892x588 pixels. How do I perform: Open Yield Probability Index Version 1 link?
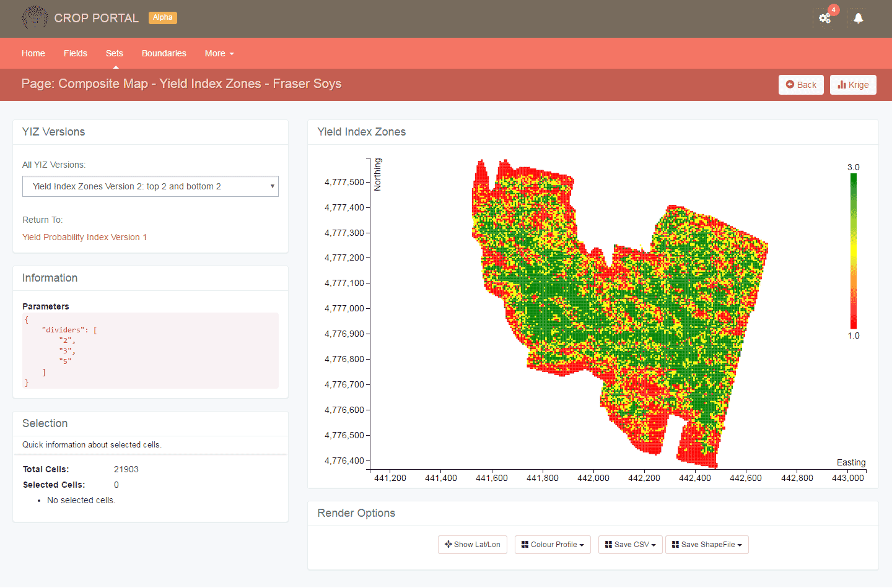pos(84,237)
